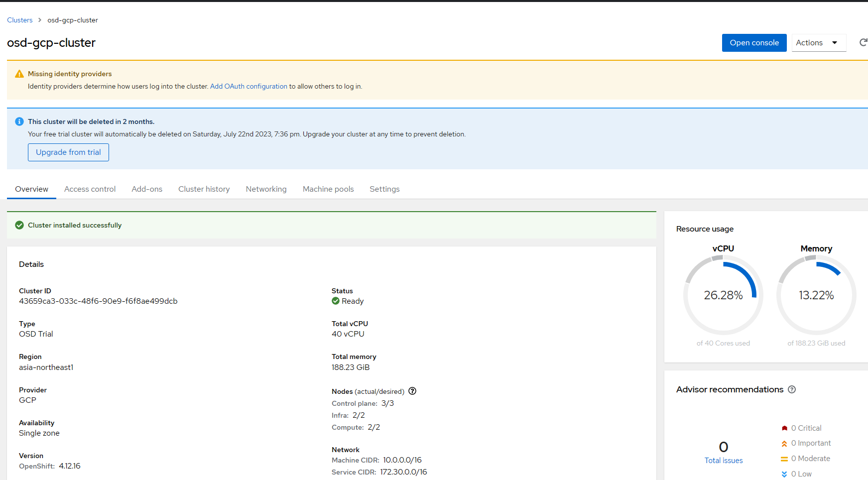Switch to the Overview tab

[x=31, y=189]
